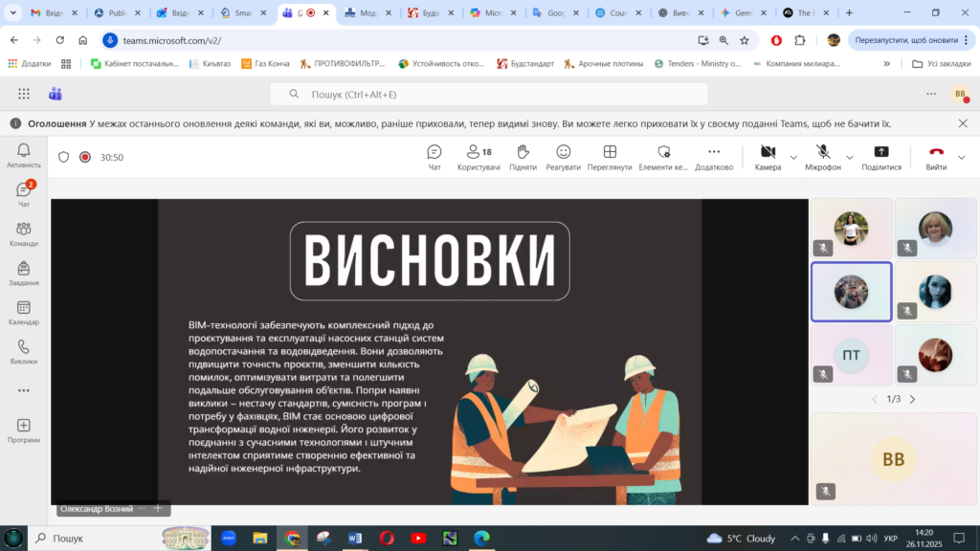The height and width of the screenshot is (551, 980).
Task: Toggle the camera on or off
Action: point(768,157)
